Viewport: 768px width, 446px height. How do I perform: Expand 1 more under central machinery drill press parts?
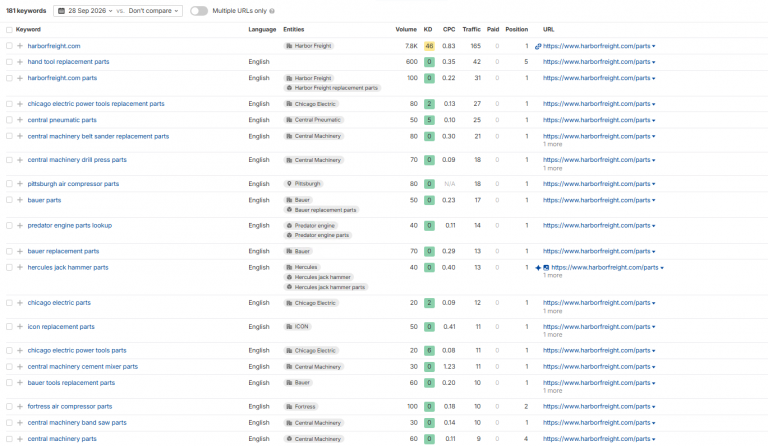(x=552, y=168)
